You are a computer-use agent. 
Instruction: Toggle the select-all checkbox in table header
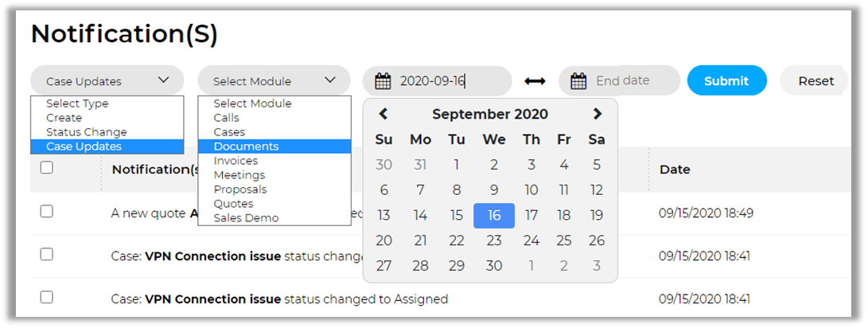47,168
